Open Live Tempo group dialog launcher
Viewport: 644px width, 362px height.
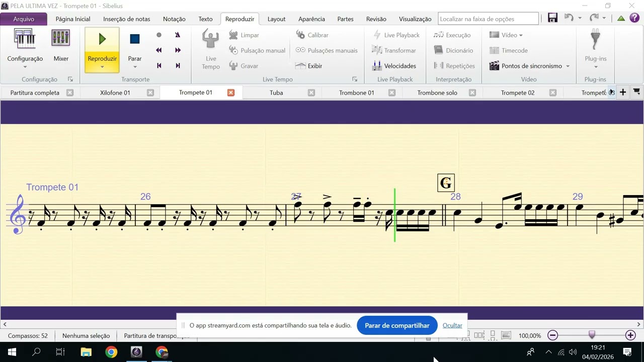pos(355,79)
